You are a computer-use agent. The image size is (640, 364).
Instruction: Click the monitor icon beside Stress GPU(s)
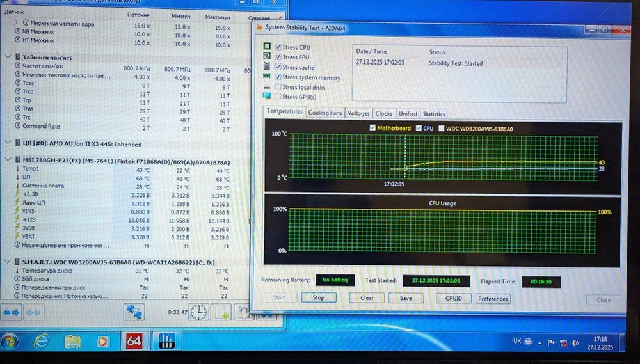(267, 97)
